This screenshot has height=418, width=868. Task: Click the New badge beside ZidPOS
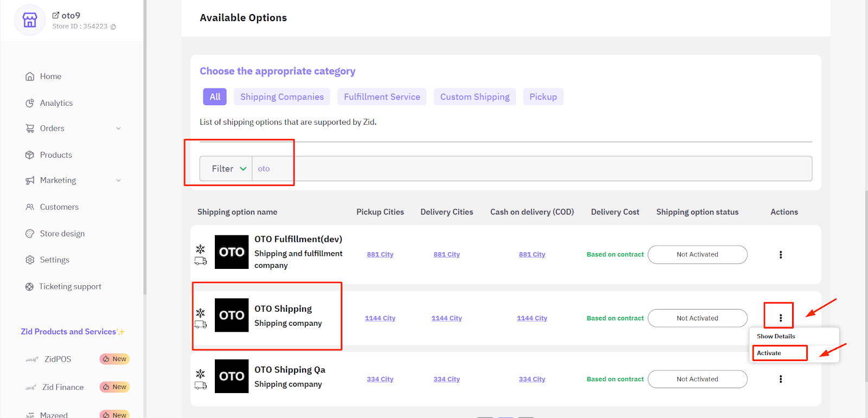pyautogui.click(x=114, y=359)
